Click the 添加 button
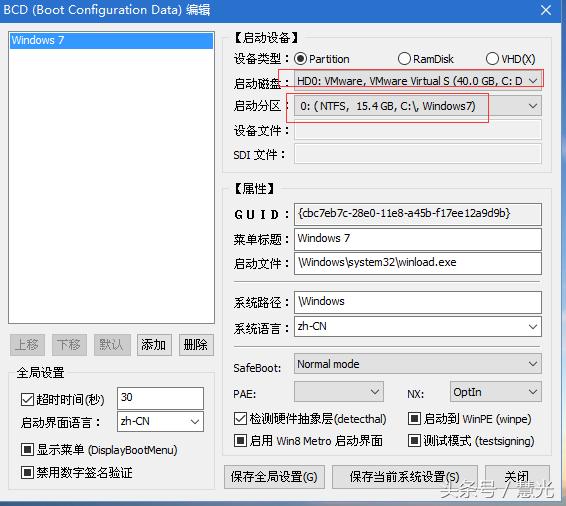This screenshot has width=566, height=506. point(154,345)
